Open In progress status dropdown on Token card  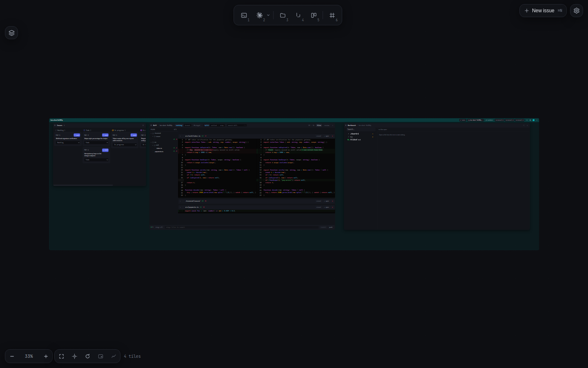125,144
